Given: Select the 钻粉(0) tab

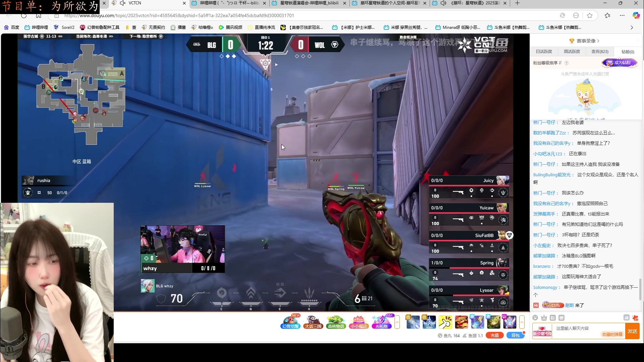Looking at the screenshot, I should [628, 52].
